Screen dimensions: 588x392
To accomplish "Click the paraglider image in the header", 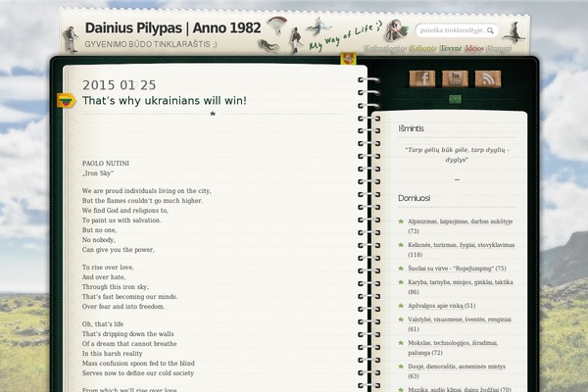I will pyautogui.click(x=278, y=25).
